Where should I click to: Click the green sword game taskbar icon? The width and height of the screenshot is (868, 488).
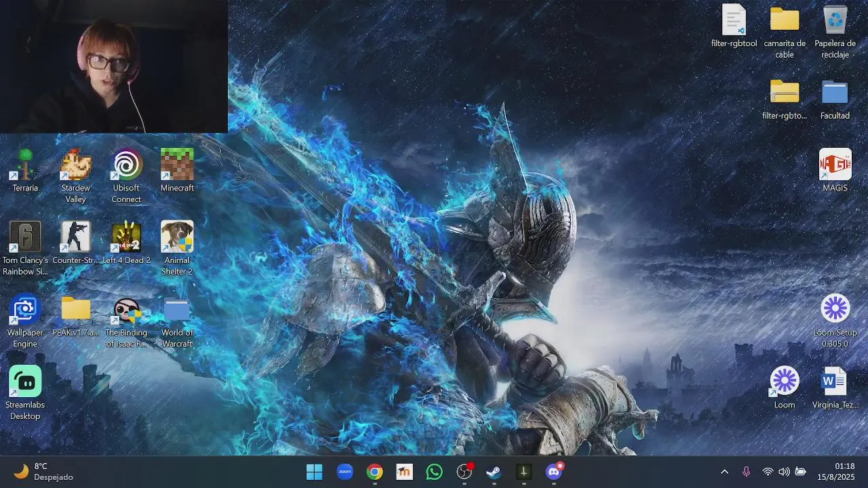coord(524,472)
